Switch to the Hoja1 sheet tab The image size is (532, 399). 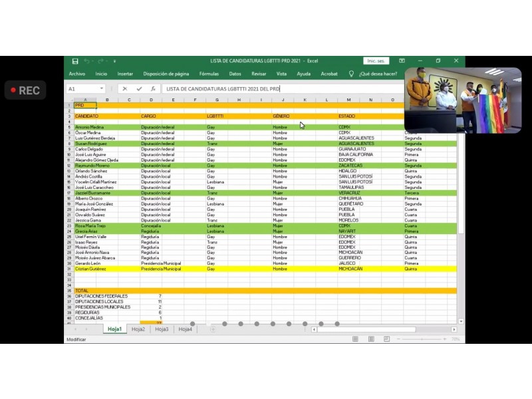pos(114,329)
